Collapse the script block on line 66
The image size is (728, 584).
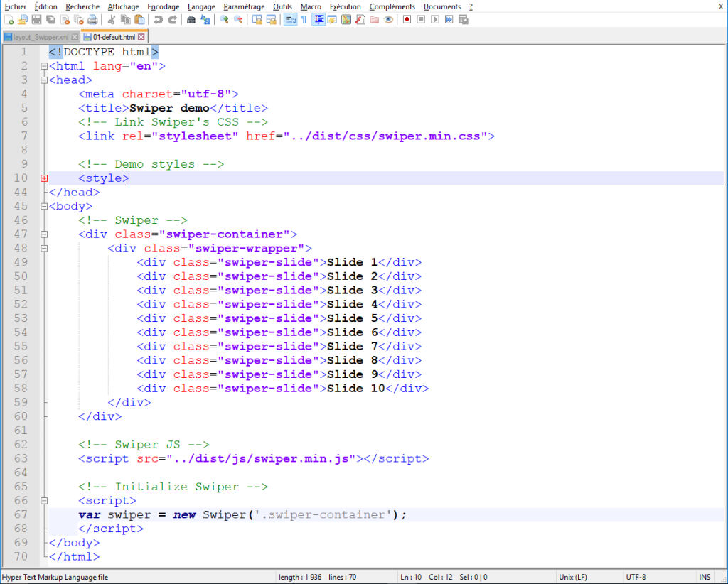point(44,500)
